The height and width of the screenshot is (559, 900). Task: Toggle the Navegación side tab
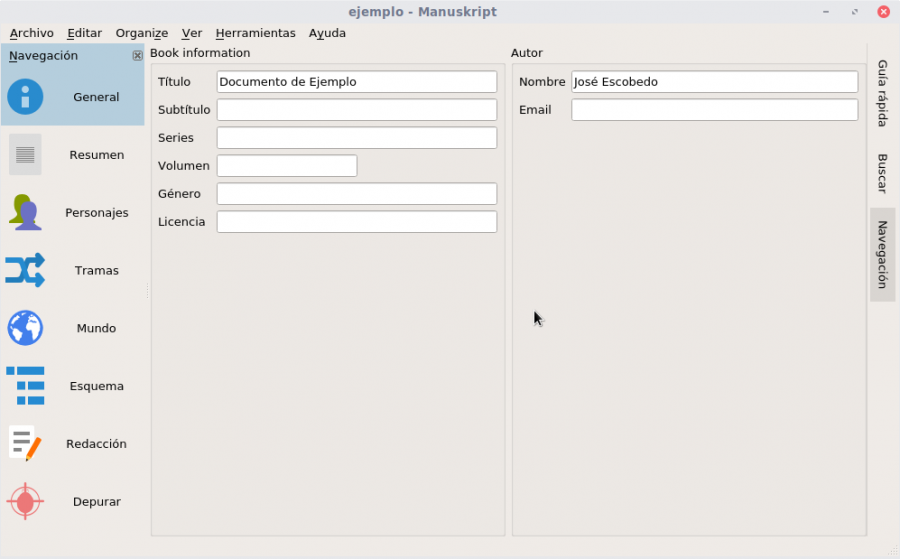882,254
